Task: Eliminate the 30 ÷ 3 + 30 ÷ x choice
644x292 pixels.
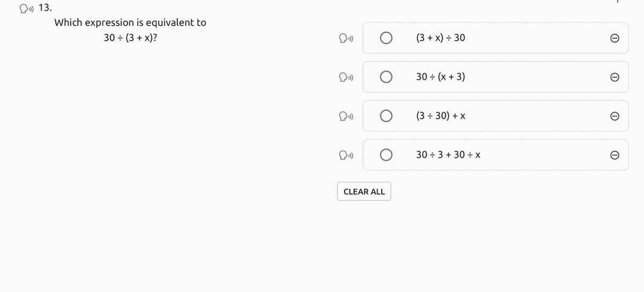Action: pyautogui.click(x=616, y=155)
